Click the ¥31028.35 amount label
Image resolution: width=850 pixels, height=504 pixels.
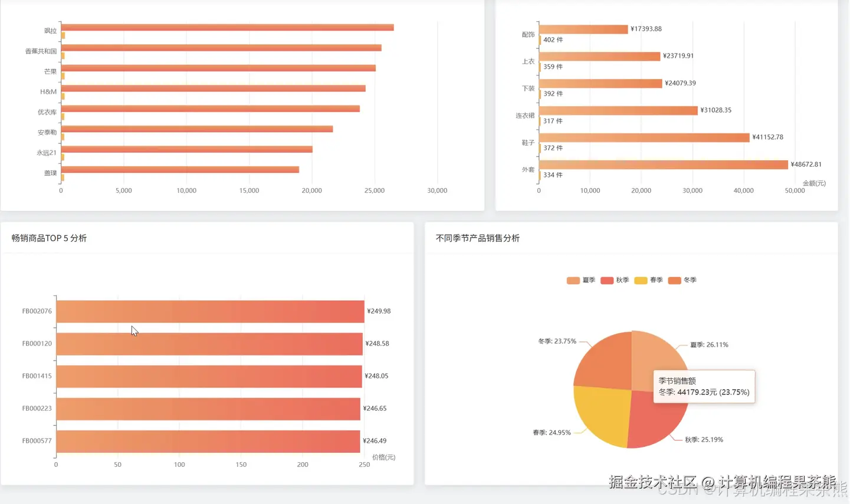click(716, 110)
